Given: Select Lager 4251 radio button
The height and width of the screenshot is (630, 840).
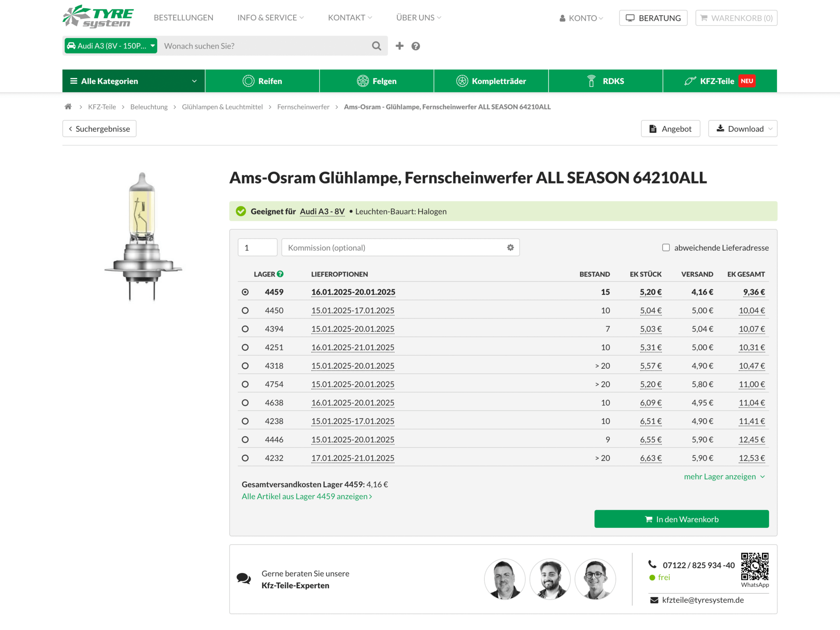Looking at the screenshot, I should [x=245, y=347].
